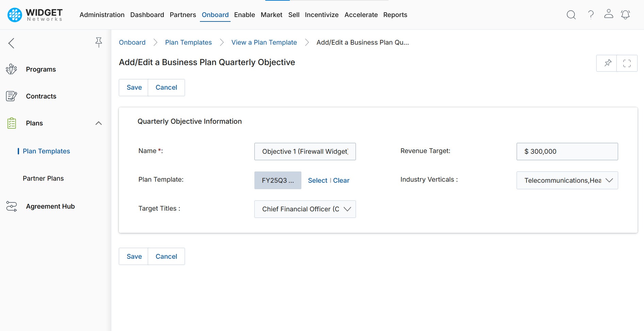Go to Plan Templates breadcrumb
644x331 pixels.
[188, 42]
